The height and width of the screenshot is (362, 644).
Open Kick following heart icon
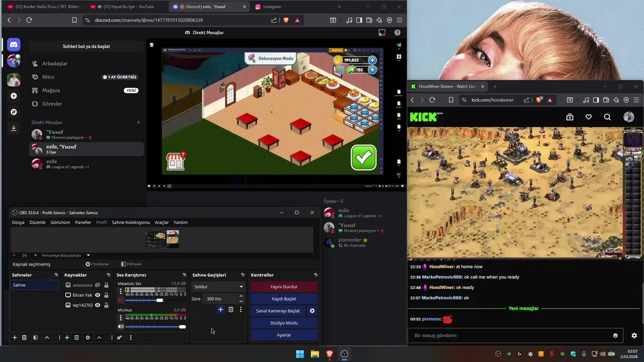coord(589,117)
